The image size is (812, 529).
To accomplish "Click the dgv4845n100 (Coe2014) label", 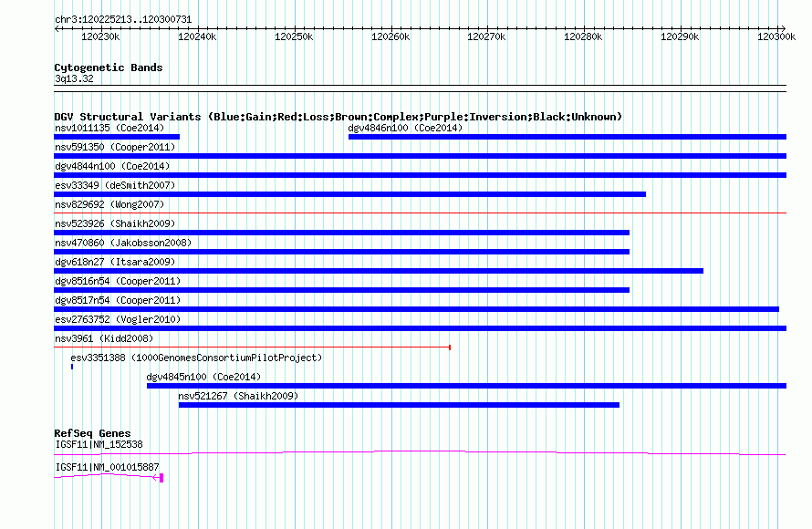I will point(203,377).
